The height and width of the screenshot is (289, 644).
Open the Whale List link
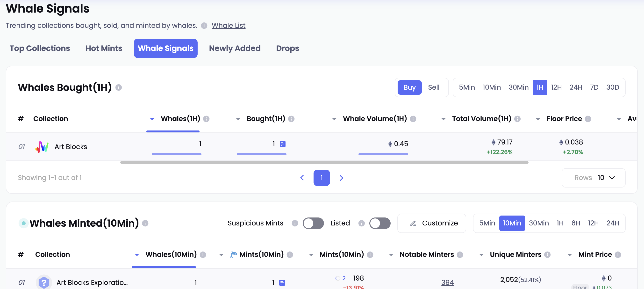228,26
